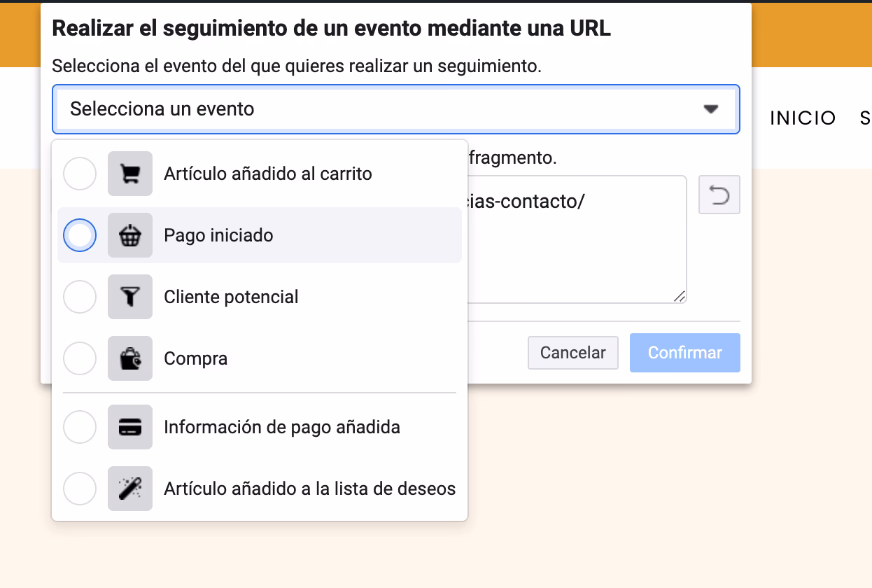Choose Artículo añadido a la lista de deseos text

(x=310, y=489)
